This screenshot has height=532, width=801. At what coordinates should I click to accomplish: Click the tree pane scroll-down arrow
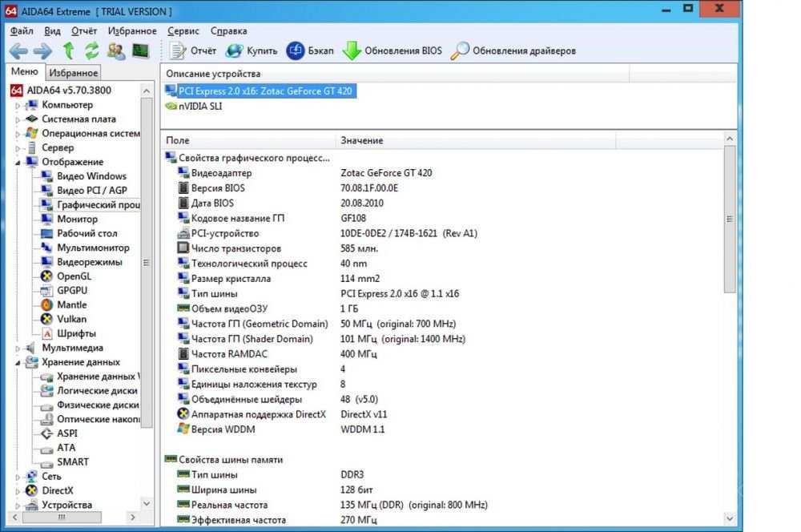click(x=147, y=503)
